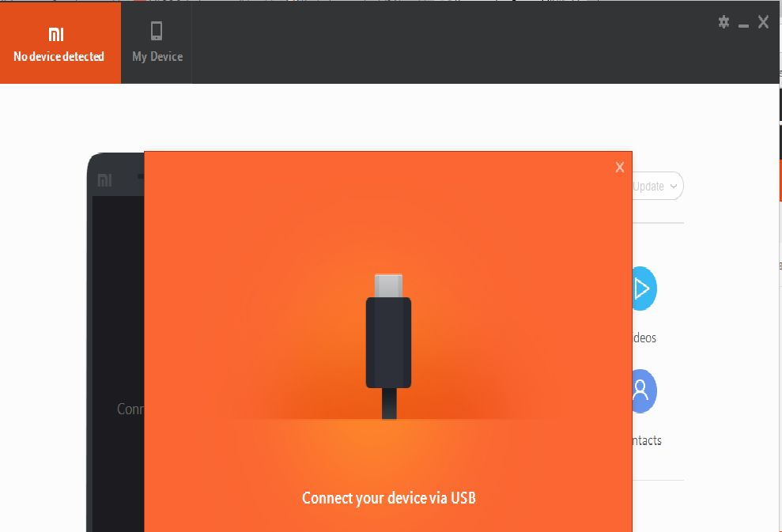
Task: Open the blue Videos play icon
Action: click(644, 289)
